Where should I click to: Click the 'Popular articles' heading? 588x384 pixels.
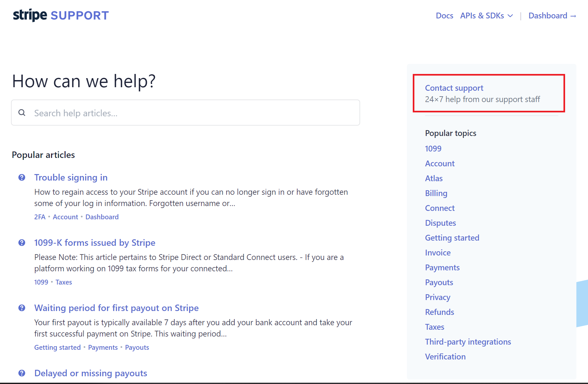[43, 155]
